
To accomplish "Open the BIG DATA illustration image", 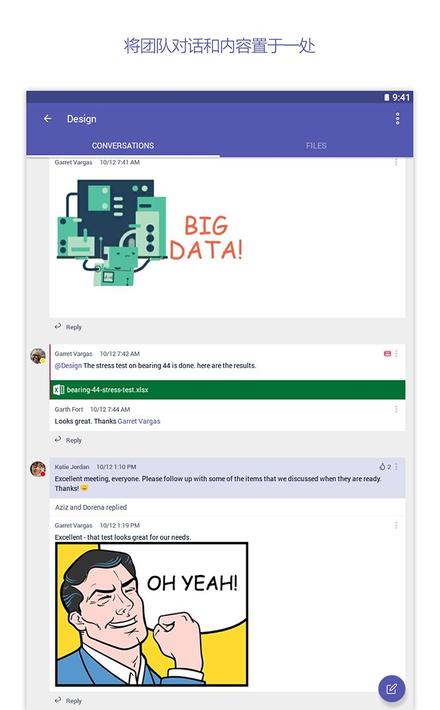I will (150, 232).
